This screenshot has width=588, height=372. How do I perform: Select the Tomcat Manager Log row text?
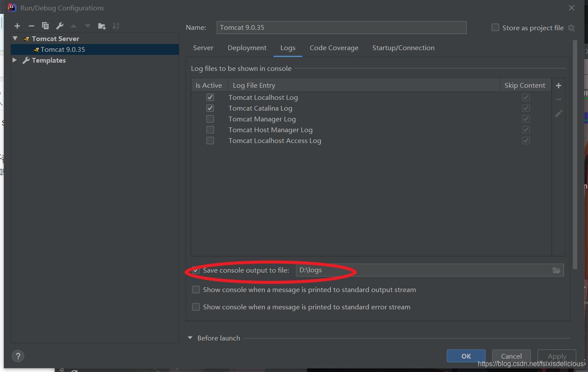(262, 119)
